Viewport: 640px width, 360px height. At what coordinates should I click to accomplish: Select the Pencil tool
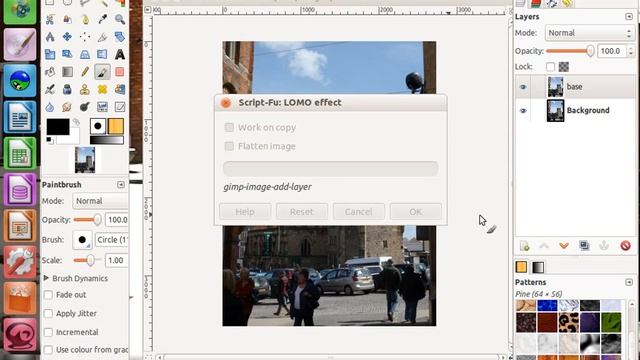tap(85, 72)
